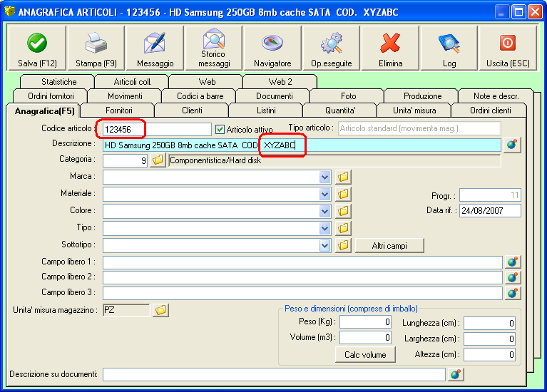Click the Codice articolo input field

click(157, 129)
